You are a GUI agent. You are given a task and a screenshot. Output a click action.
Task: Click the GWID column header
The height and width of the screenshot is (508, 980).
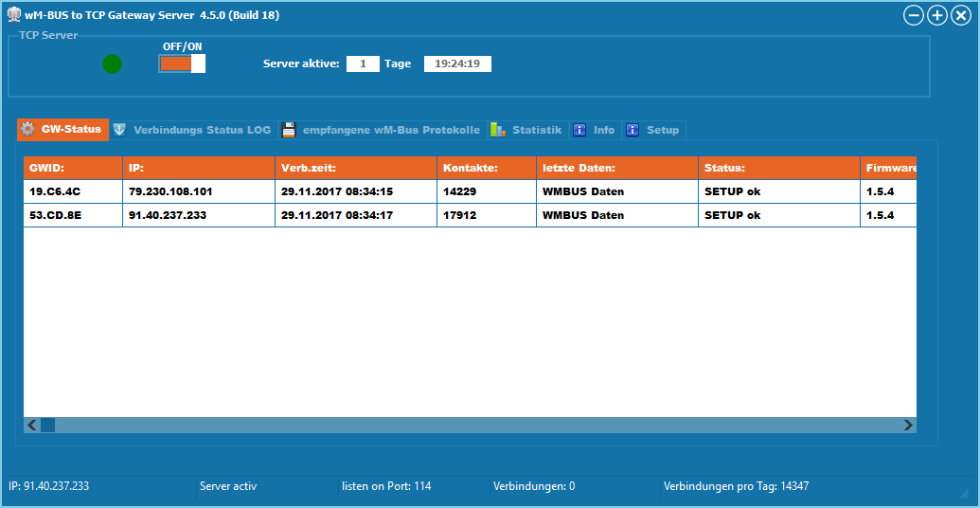[73, 168]
